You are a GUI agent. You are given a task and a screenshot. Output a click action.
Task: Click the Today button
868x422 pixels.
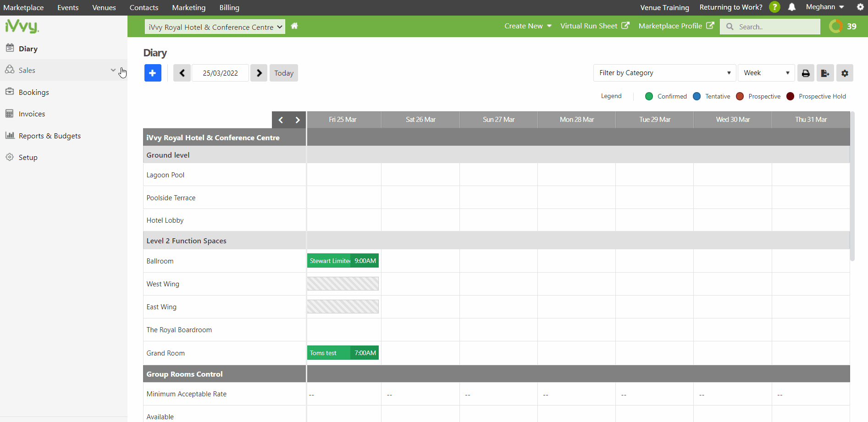(284, 73)
